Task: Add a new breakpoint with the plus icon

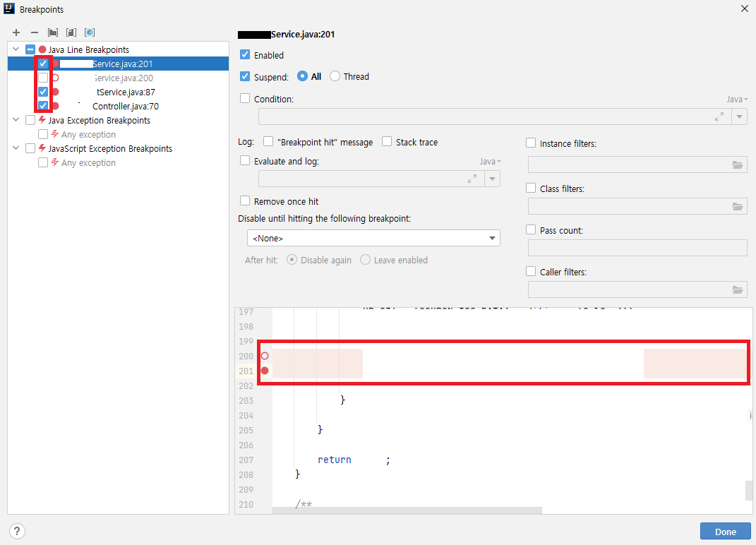Action: [16, 32]
